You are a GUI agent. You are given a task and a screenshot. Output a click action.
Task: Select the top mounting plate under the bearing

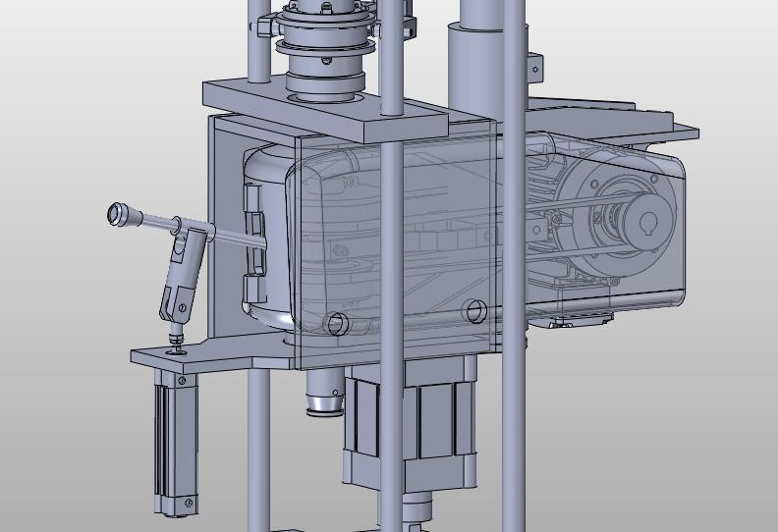(326, 110)
